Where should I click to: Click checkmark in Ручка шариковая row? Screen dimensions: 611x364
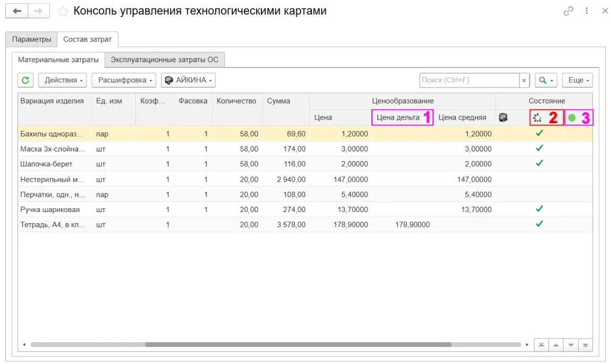click(539, 209)
